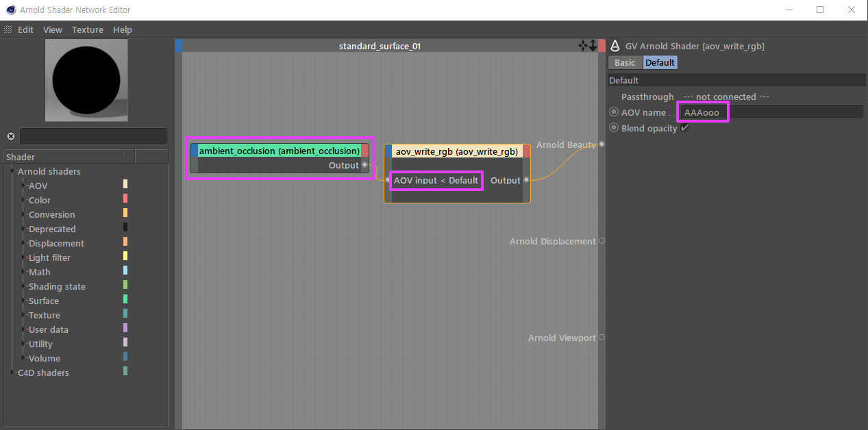The width and height of the screenshot is (868, 430).
Task: Collapse the Arnold shaders tree group
Action: [x=14, y=171]
